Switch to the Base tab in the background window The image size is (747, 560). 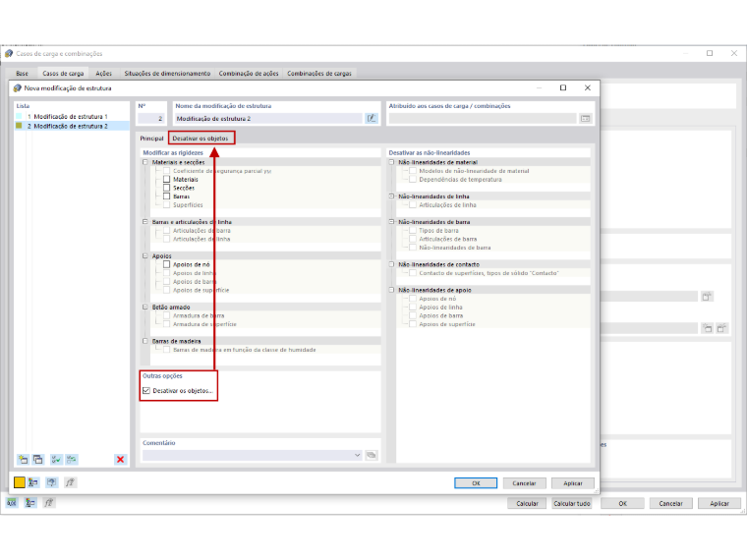click(22, 74)
